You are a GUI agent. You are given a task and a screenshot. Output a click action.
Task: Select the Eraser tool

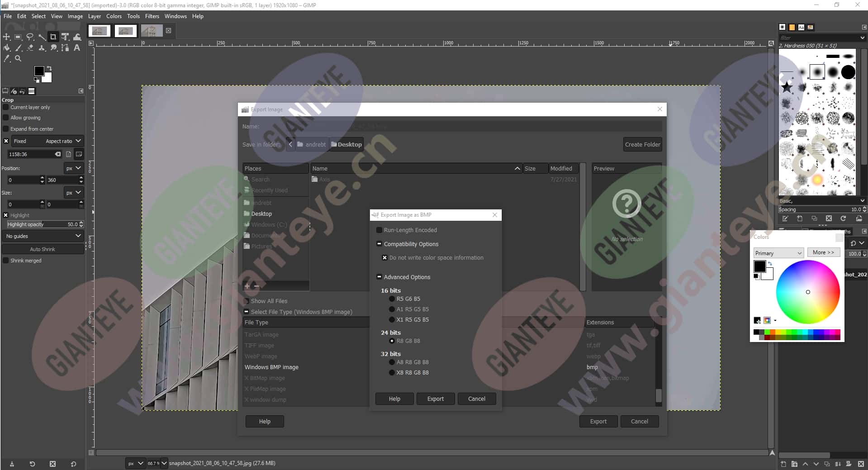pos(30,47)
